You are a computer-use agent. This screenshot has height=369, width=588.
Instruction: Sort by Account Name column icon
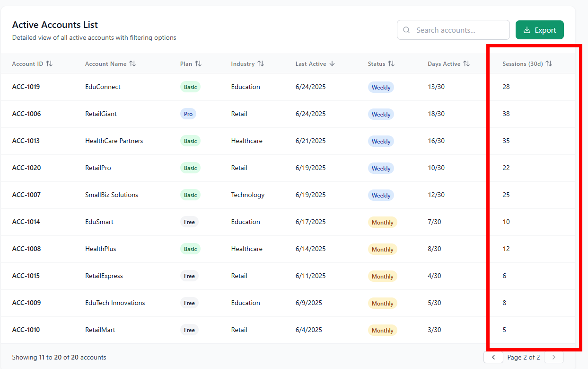pos(132,64)
